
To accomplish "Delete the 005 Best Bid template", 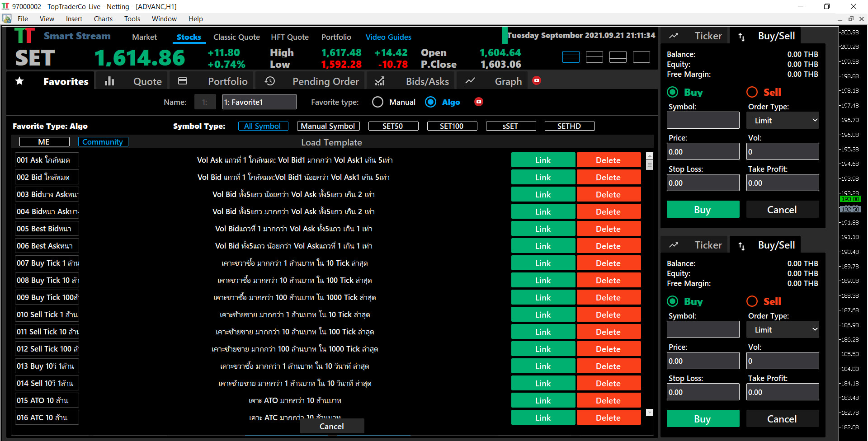I will (x=609, y=229).
